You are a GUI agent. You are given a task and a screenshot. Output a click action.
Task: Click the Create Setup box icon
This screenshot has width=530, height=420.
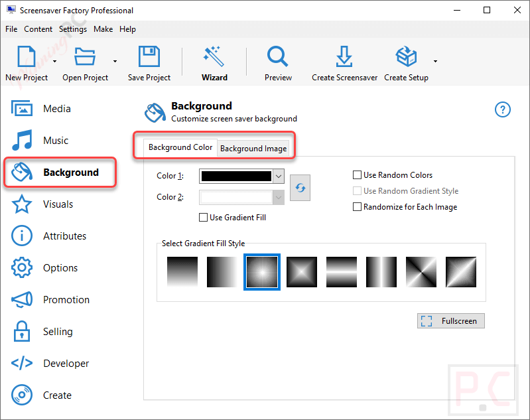point(406,56)
